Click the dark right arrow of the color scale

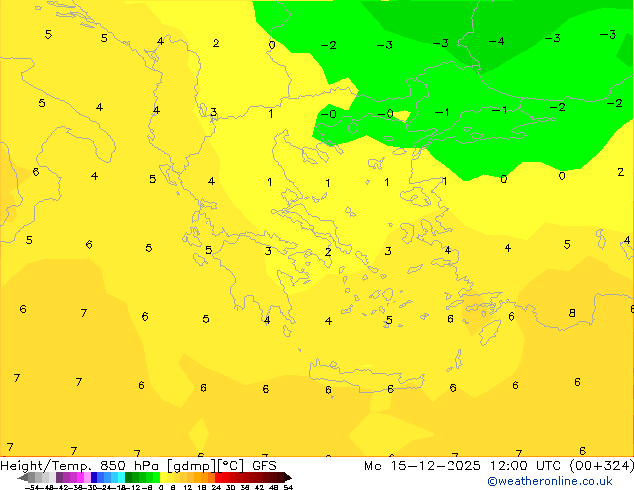[288, 477]
